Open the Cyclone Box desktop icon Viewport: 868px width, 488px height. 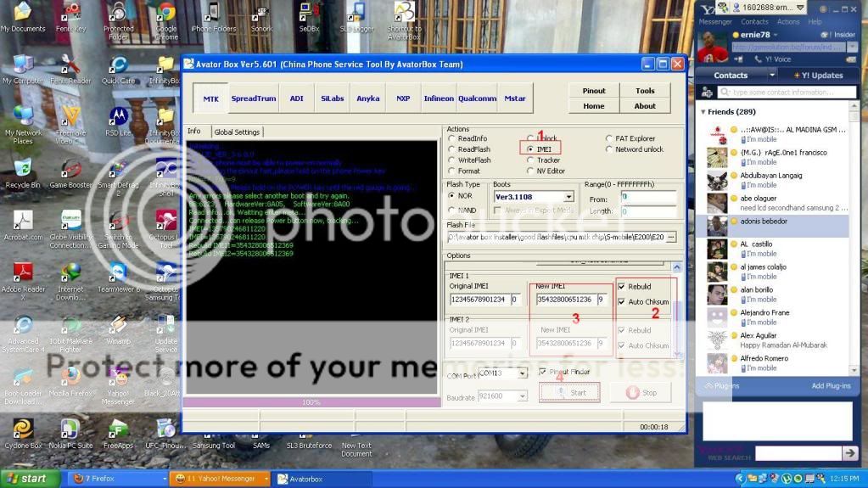[x=22, y=429]
